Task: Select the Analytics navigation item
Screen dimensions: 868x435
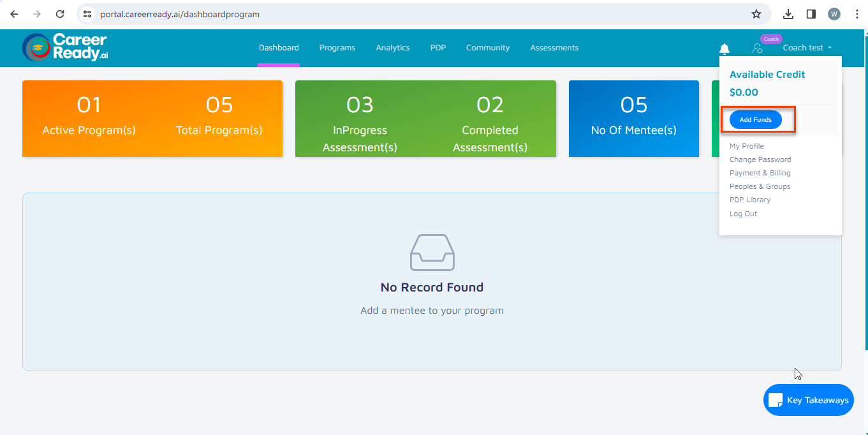Action: [x=392, y=47]
